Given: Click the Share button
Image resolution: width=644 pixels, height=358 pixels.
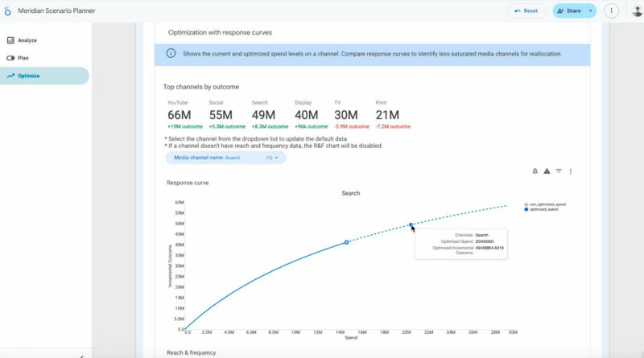Looking at the screenshot, I should (x=569, y=10).
